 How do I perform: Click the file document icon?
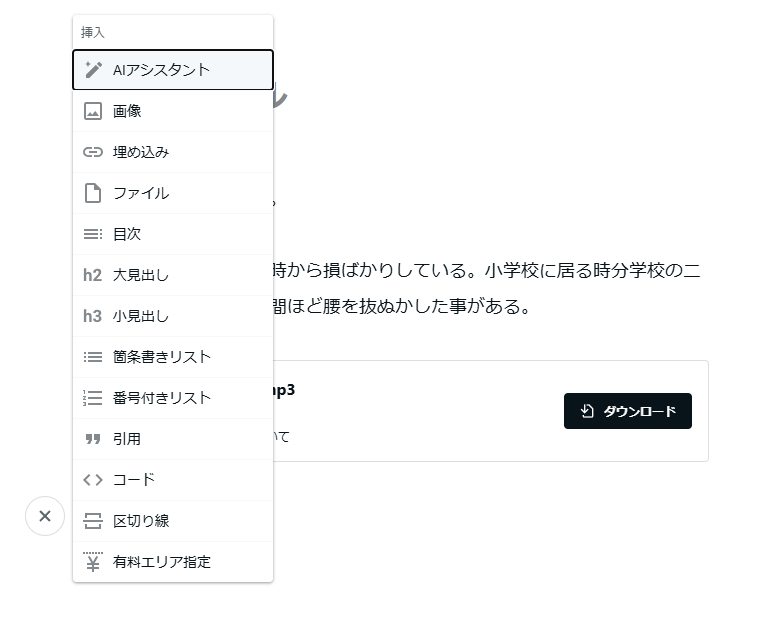click(93, 193)
